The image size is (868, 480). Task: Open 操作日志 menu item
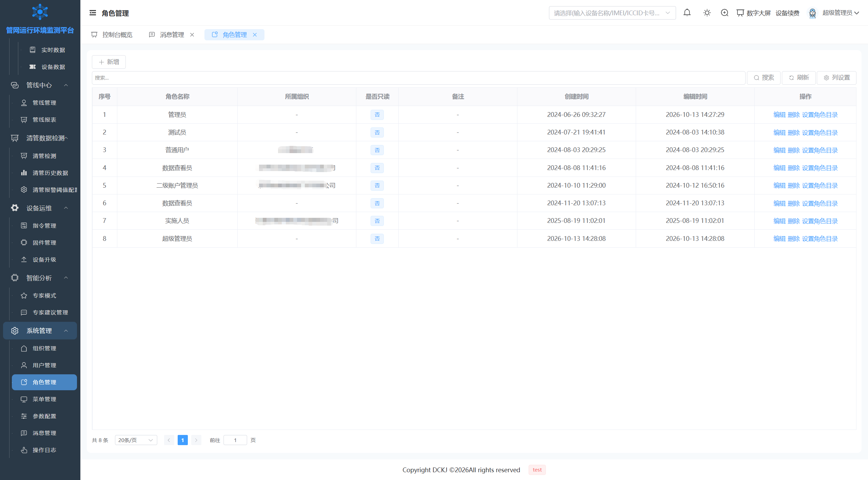[x=44, y=450]
